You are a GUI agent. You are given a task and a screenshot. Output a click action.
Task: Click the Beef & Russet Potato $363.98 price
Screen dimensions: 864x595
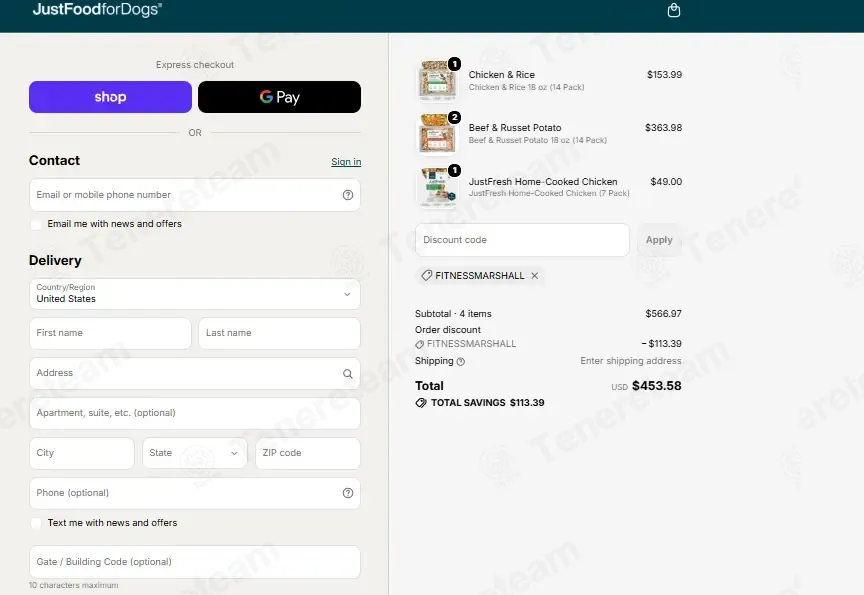(663, 128)
